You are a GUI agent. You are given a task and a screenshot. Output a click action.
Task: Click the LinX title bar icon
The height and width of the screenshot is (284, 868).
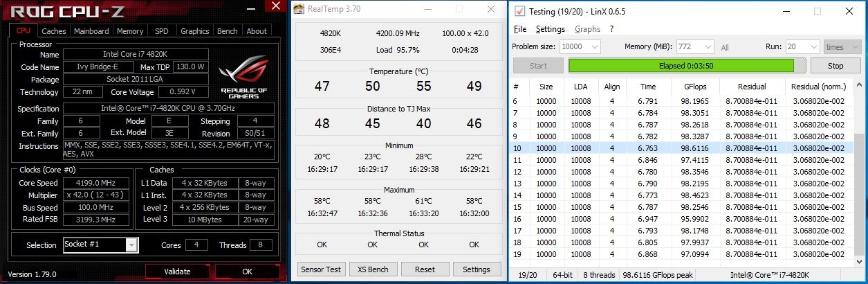pyautogui.click(x=519, y=11)
